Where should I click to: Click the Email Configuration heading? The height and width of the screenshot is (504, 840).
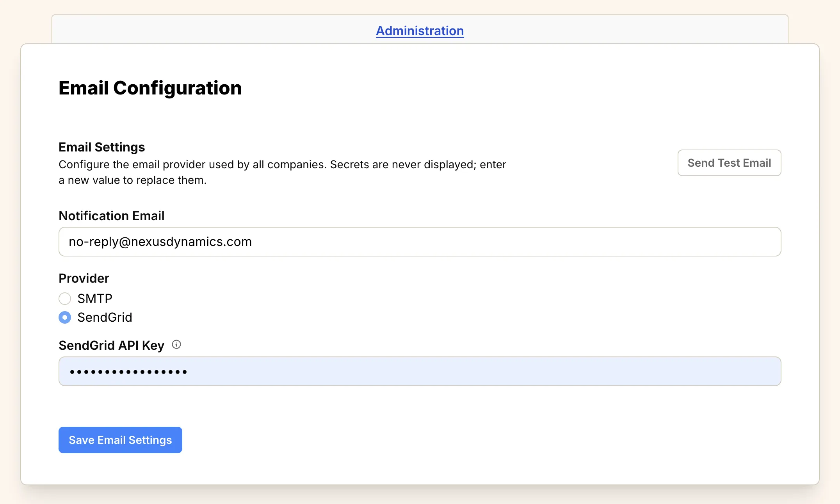[x=150, y=88]
